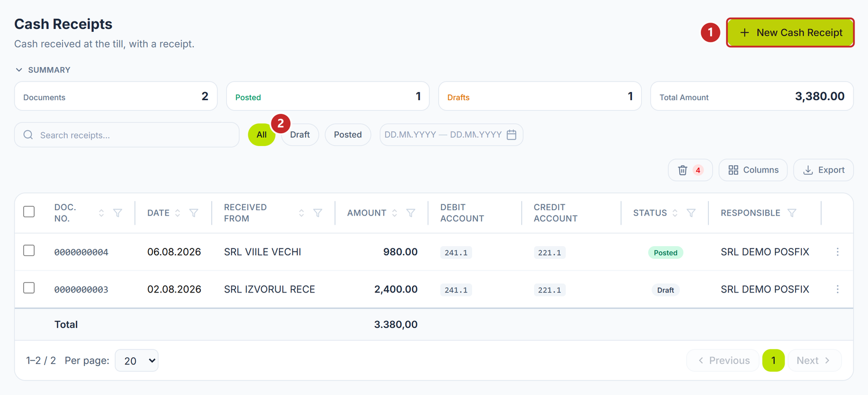Click debit account 241.1 in VIILE VECHI row
This screenshot has width=868, height=395.
(456, 253)
